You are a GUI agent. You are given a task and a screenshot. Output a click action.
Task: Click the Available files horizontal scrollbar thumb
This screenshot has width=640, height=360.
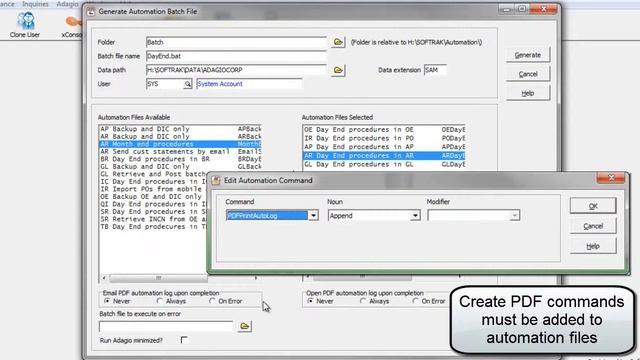(158, 278)
